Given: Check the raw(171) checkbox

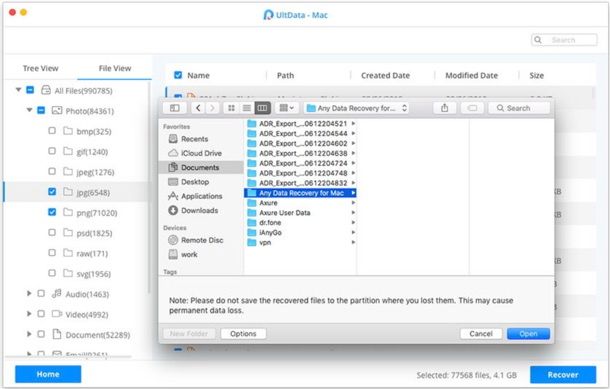Looking at the screenshot, I should tap(52, 253).
